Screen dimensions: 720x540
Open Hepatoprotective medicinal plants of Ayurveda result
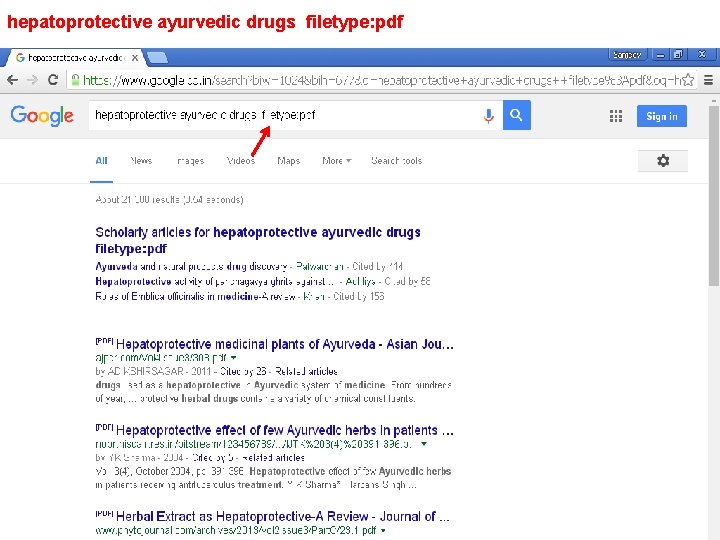coord(285,344)
